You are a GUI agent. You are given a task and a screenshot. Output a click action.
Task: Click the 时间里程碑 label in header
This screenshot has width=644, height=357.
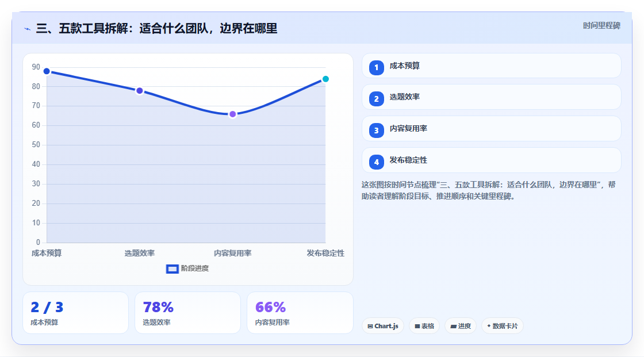pyautogui.click(x=601, y=26)
